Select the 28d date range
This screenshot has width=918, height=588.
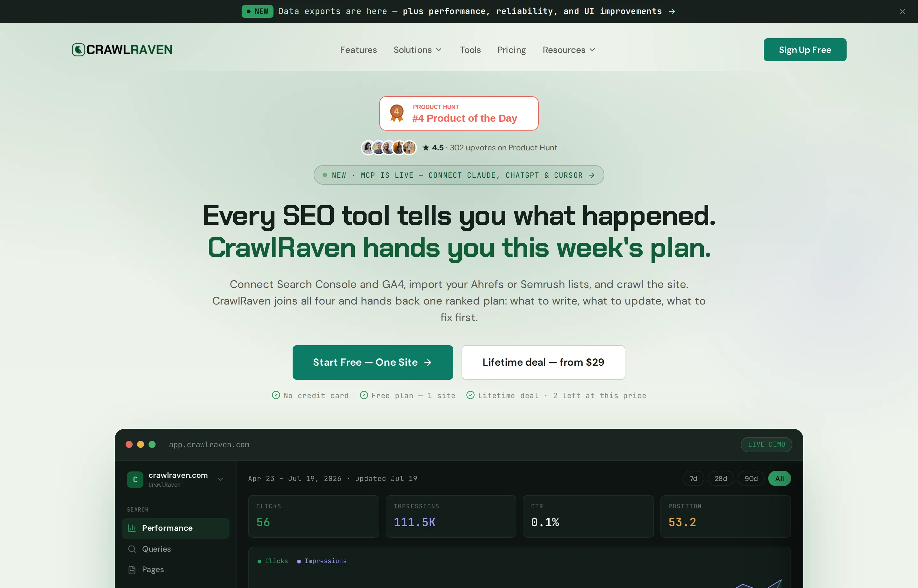[x=720, y=478]
